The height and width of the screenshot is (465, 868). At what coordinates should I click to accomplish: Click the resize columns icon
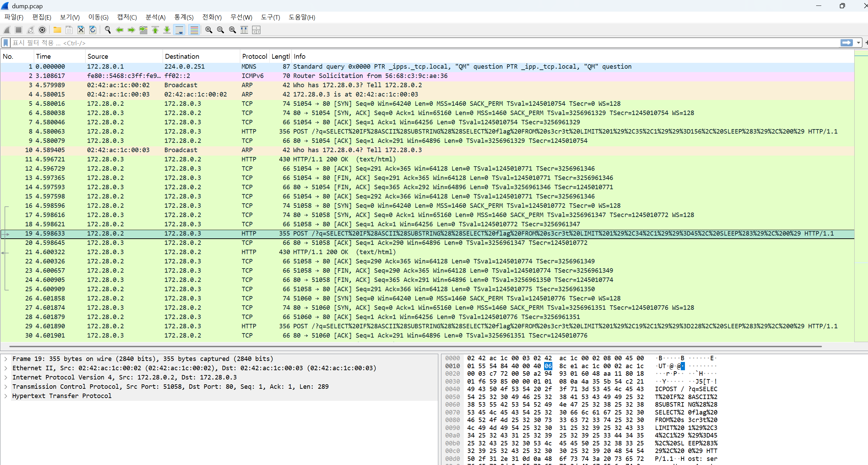[x=244, y=30]
